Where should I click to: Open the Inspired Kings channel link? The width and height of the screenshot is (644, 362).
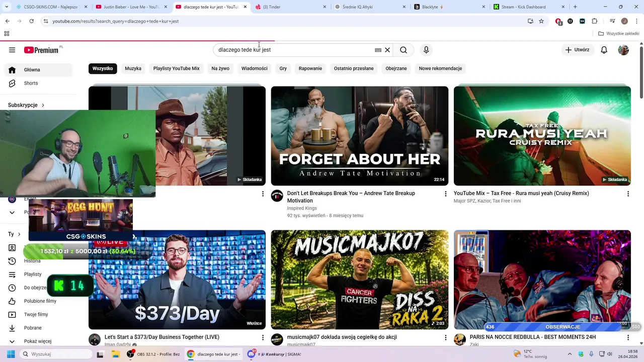click(302, 208)
